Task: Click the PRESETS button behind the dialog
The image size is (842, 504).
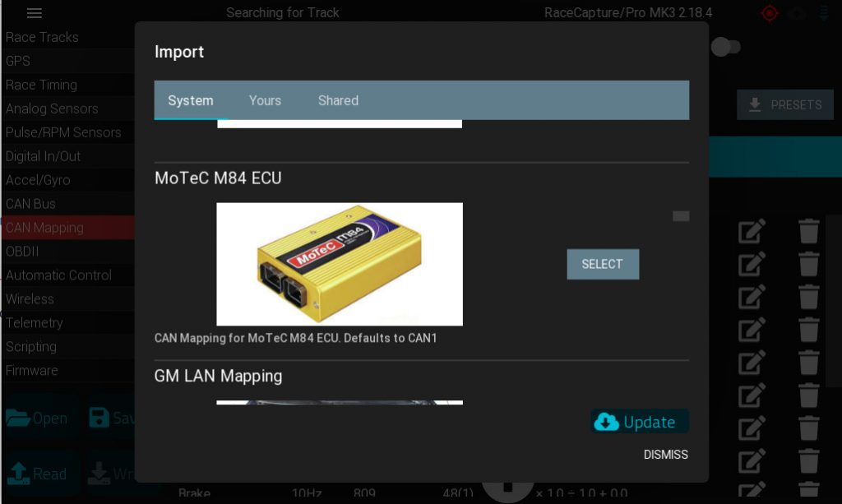Action: pyautogui.click(x=785, y=104)
